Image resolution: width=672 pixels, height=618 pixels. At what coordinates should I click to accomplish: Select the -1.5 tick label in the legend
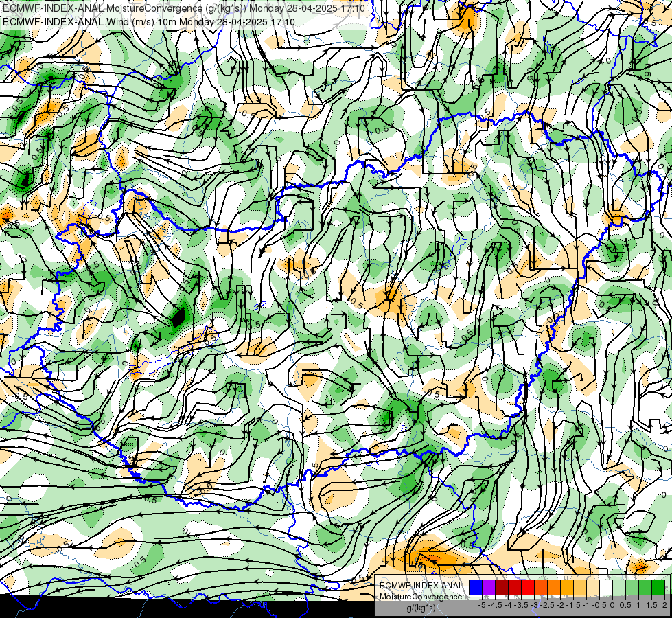click(x=573, y=605)
